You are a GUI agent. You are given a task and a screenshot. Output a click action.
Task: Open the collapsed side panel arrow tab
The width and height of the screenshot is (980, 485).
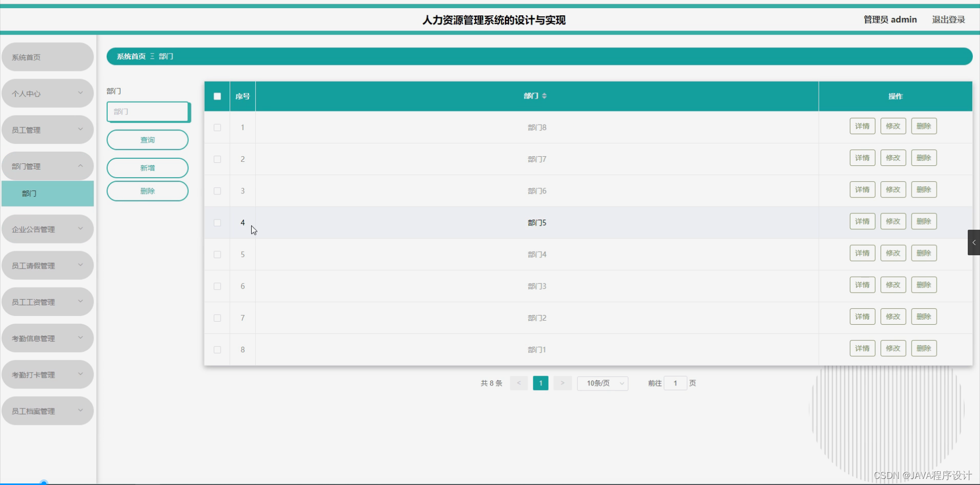pos(973,243)
